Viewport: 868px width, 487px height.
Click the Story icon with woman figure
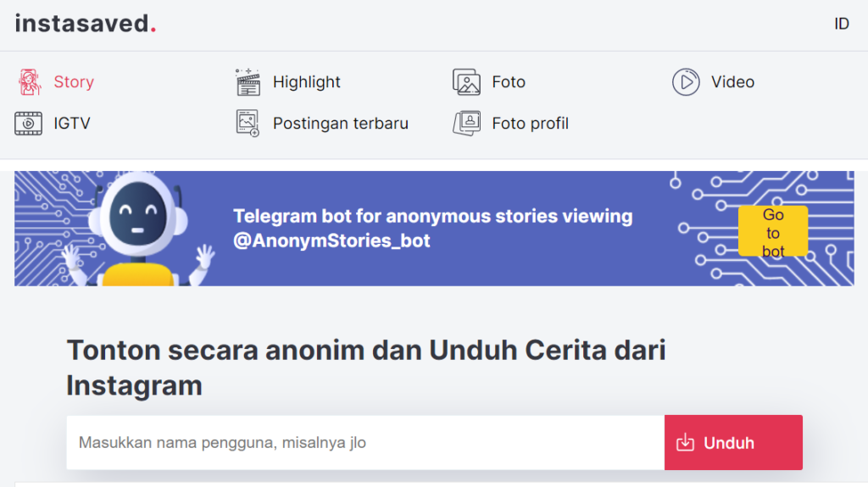29,82
